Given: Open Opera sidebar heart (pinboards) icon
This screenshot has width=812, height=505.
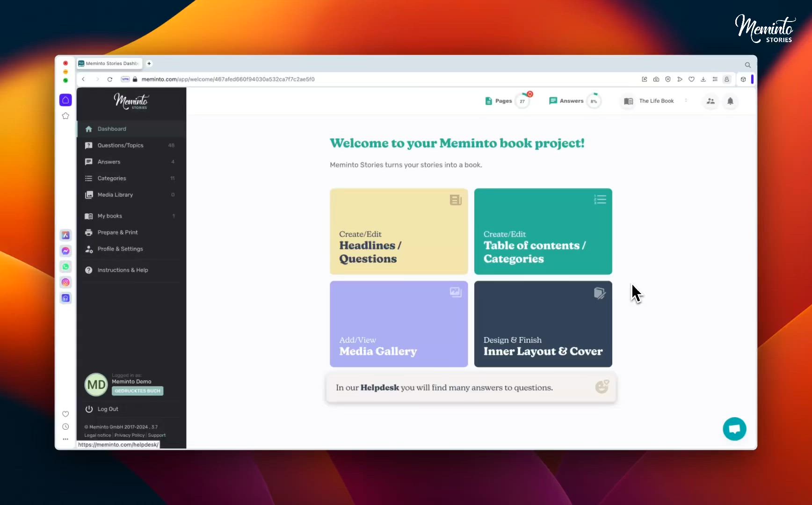Looking at the screenshot, I should pos(65,414).
